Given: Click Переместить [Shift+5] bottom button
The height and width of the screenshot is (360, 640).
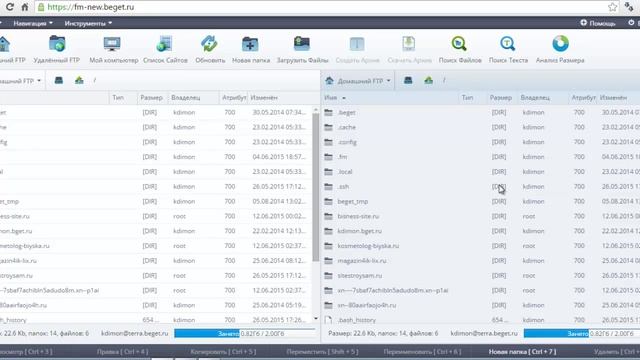Looking at the screenshot, I should click(322, 351).
